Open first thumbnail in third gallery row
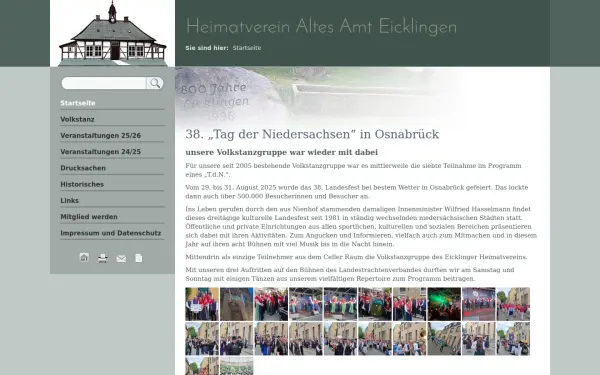 pyautogui.click(x=202, y=366)
